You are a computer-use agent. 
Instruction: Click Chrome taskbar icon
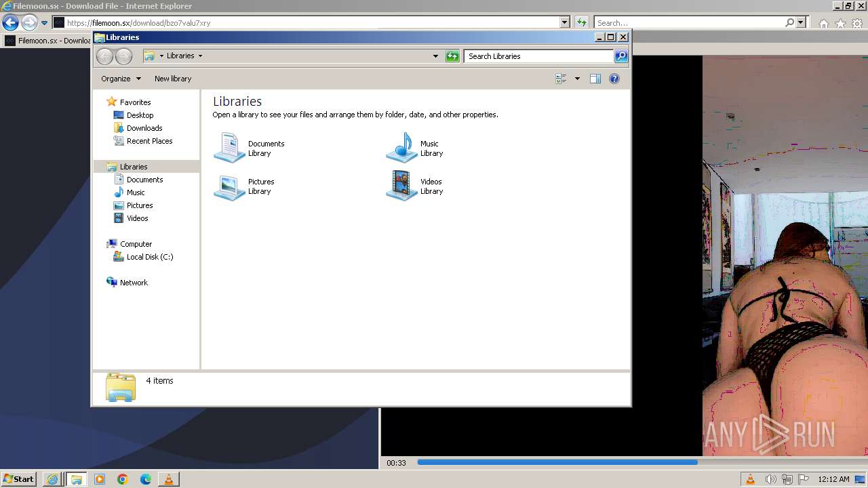click(123, 479)
